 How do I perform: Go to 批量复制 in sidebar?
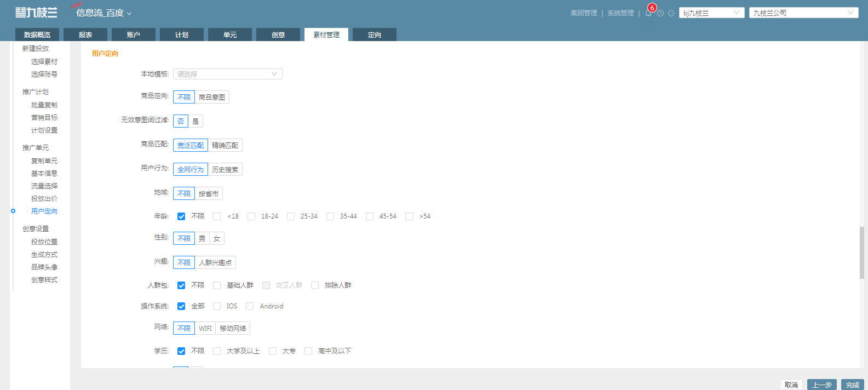point(44,105)
